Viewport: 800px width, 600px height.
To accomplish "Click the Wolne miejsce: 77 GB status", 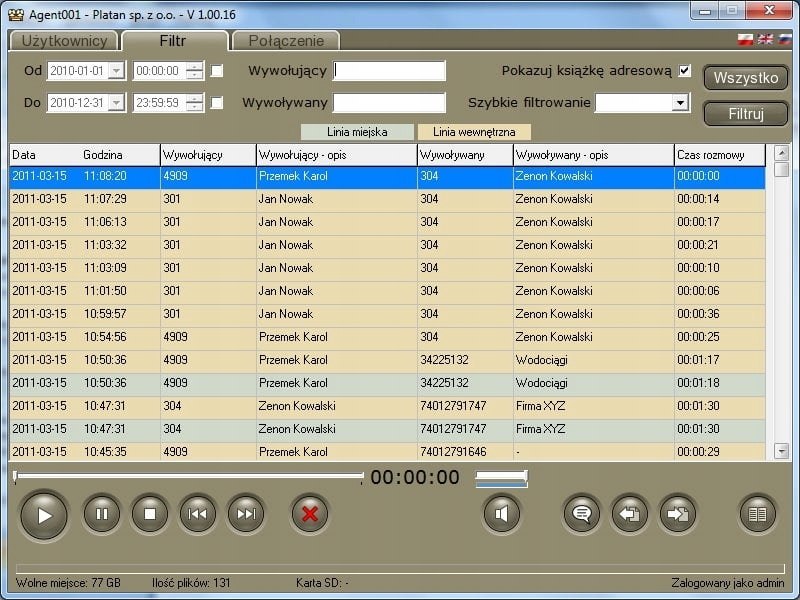I will [x=68, y=583].
